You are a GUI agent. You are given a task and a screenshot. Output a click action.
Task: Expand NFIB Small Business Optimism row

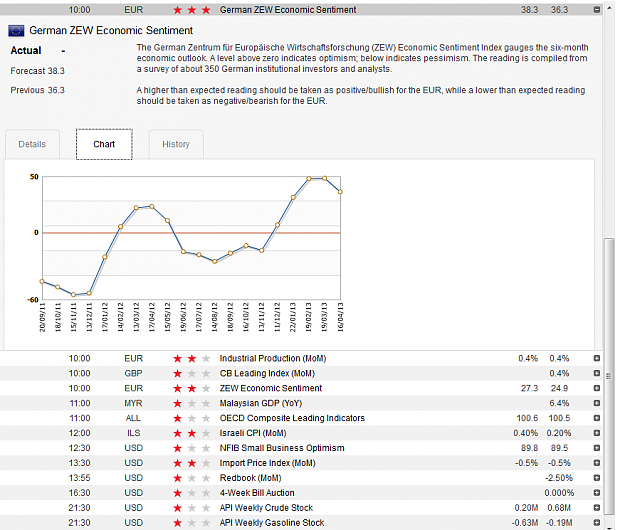pos(597,448)
